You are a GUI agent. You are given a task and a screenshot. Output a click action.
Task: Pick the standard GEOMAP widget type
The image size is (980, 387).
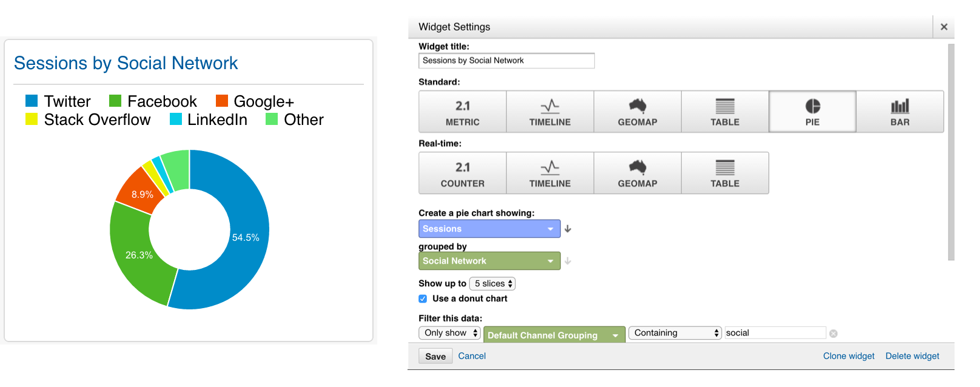tap(637, 112)
